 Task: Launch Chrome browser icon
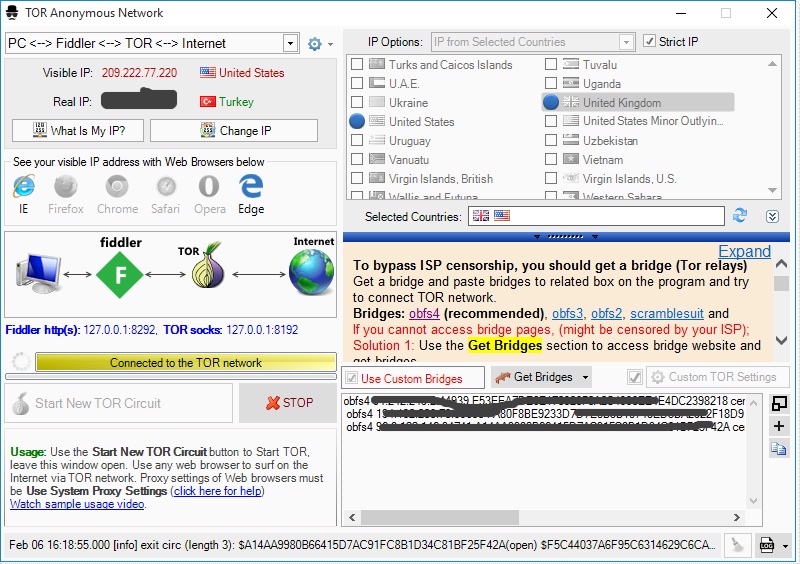coord(117,186)
